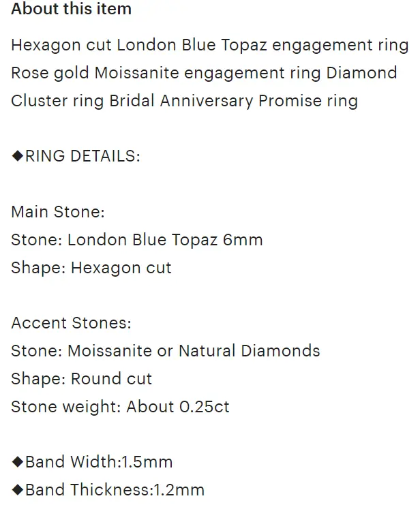This screenshot has width=420, height=522.
Task: Click the diamond bullet before Band Width
Action: tap(17, 462)
